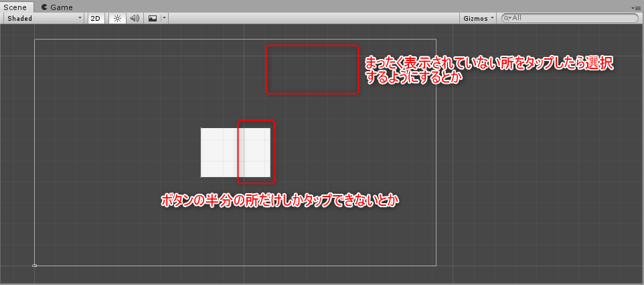Viewport: 644px width, 285px height.
Task: Switch to the Scene tab
Action: pyautogui.click(x=17, y=7)
